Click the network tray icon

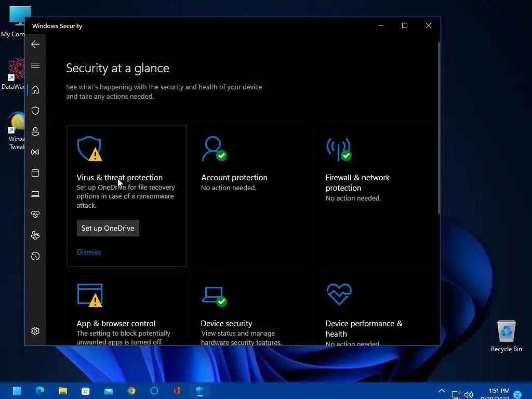[456, 395]
